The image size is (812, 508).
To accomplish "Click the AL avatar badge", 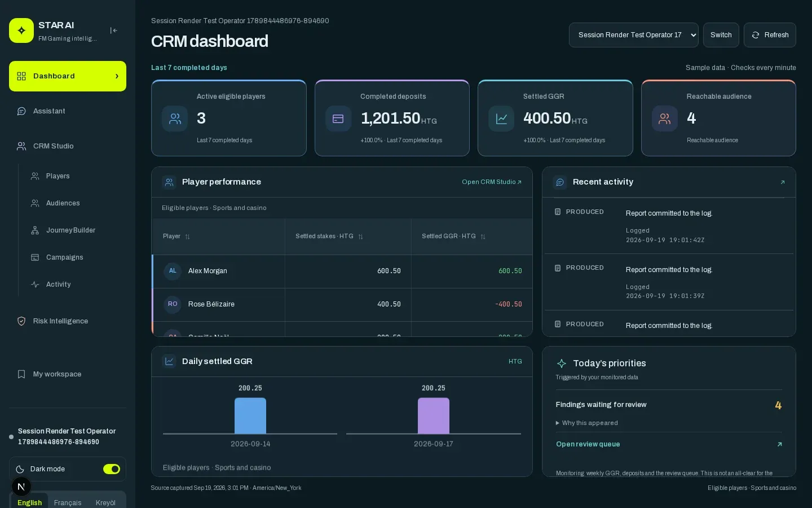I will coord(173,271).
